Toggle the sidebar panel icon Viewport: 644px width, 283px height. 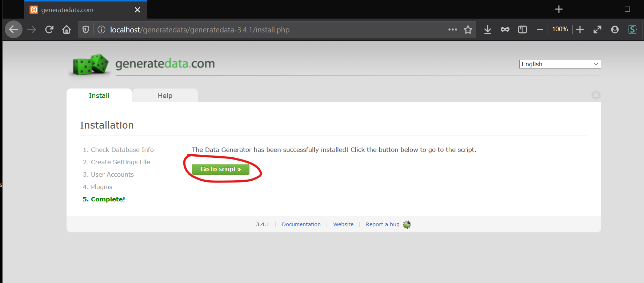tap(523, 30)
